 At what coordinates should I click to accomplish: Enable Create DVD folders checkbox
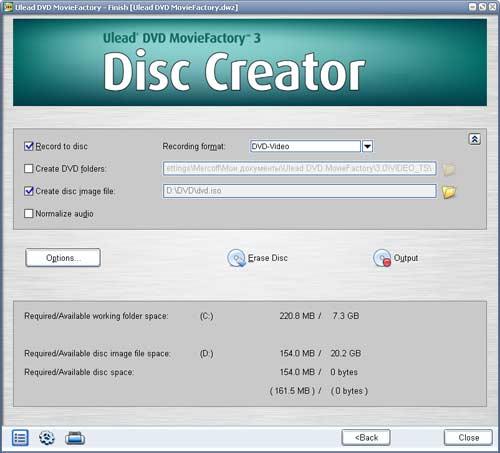coord(29,168)
